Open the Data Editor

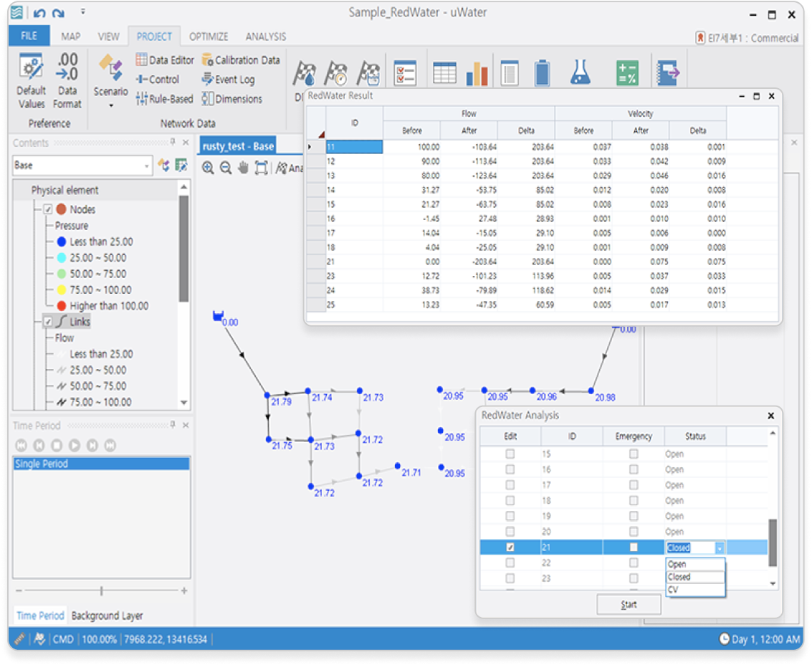click(165, 60)
